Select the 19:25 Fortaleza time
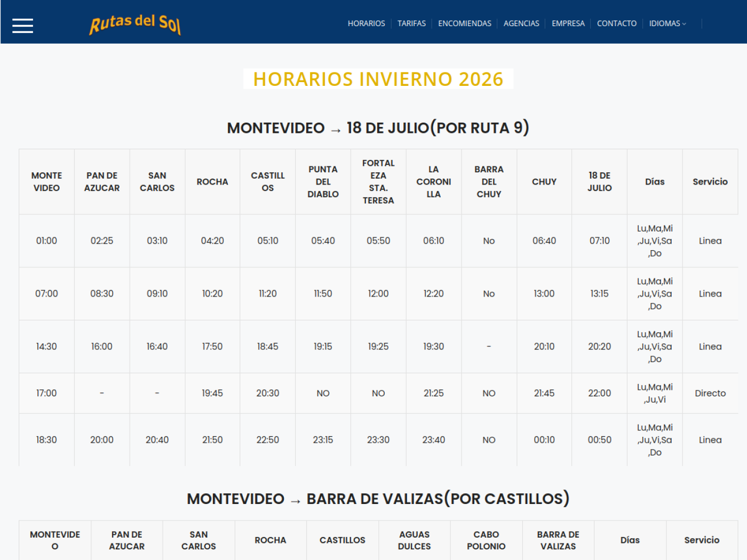Image resolution: width=747 pixels, height=560 pixels. point(378,347)
